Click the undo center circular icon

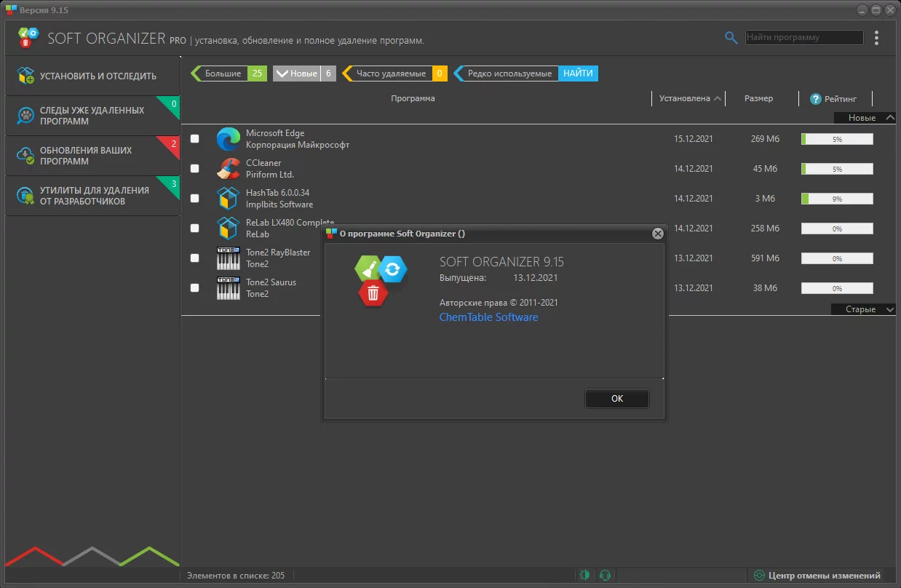760,575
